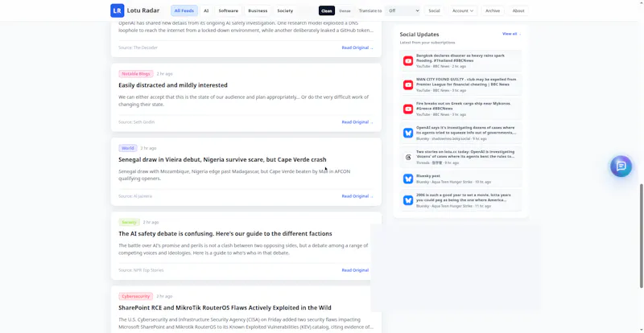Open the Archive page

click(493, 10)
